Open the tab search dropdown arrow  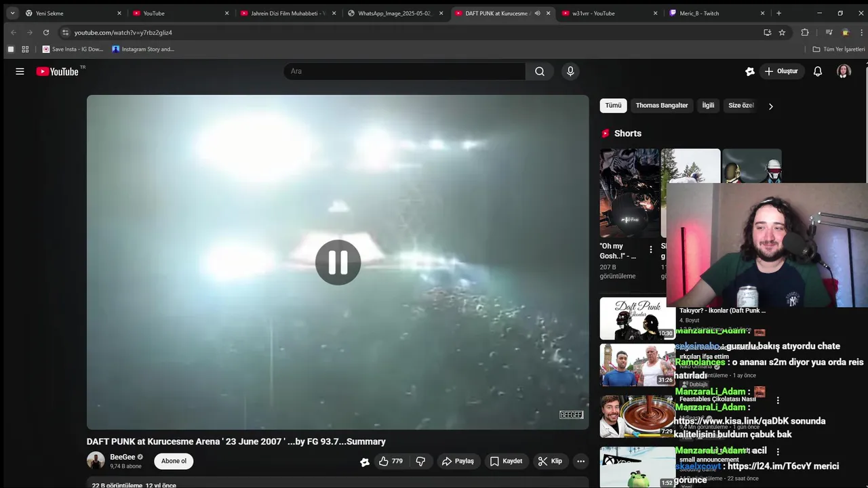click(x=12, y=13)
